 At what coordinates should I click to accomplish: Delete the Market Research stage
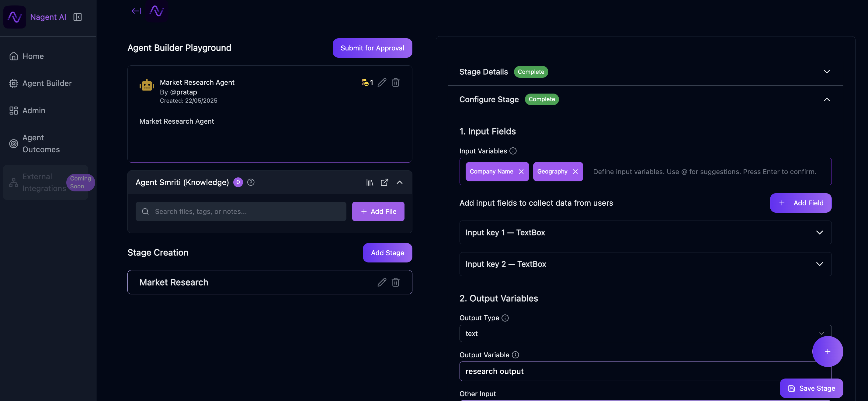396,282
